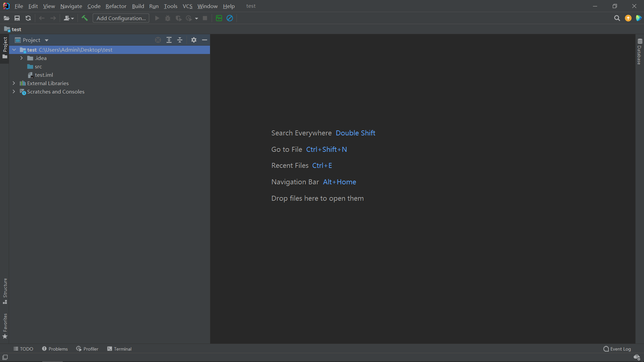Toggle the Project tool window side tab

coord(5,48)
